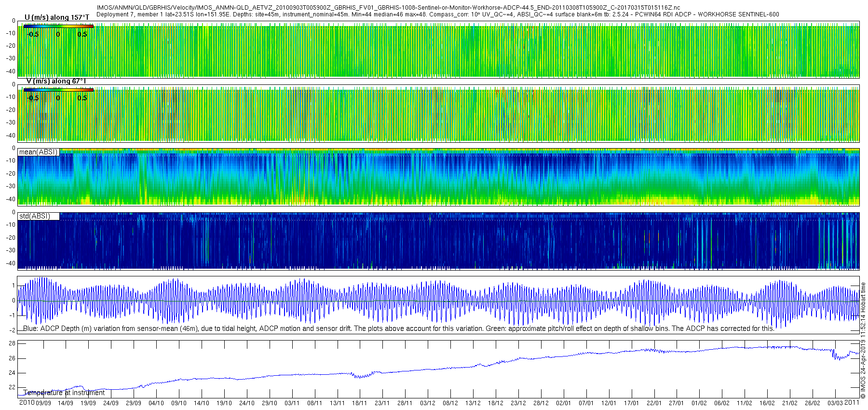
Task: Click the '11/02' date tick label
Action: click(745, 403)
